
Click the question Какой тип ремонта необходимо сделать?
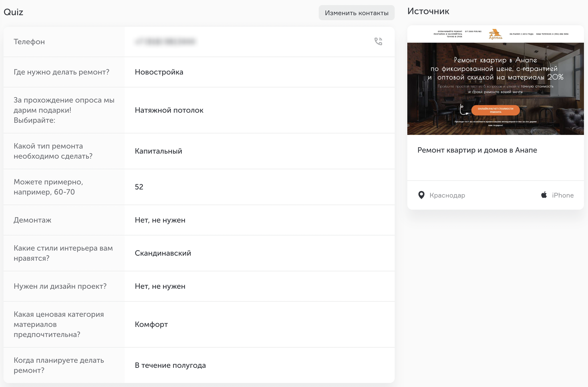coord(53,151)
